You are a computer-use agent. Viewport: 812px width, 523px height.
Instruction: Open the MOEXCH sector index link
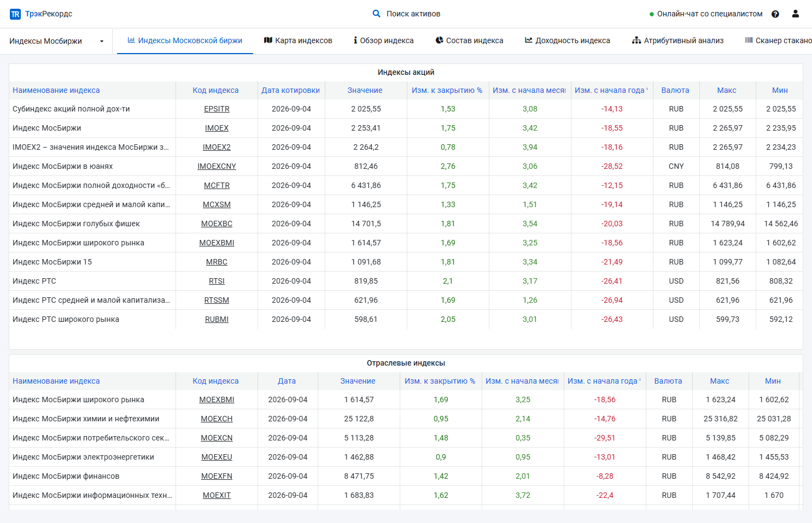tap(217, 419)
